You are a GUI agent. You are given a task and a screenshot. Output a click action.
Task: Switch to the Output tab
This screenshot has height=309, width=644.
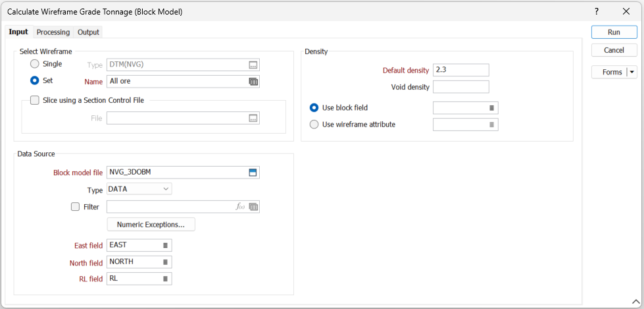pyautogui.click(x=88, y=32)
